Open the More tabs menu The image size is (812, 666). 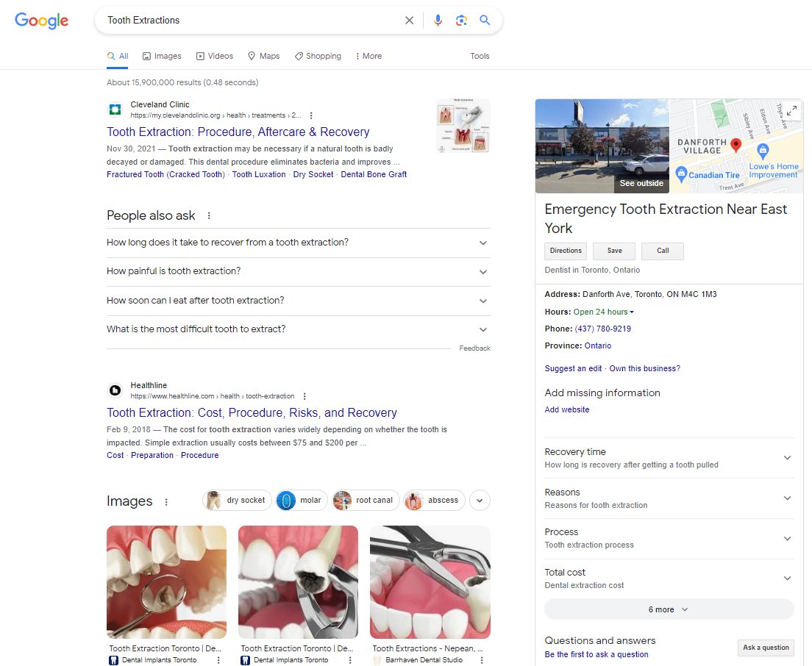[x=368, y=56]
